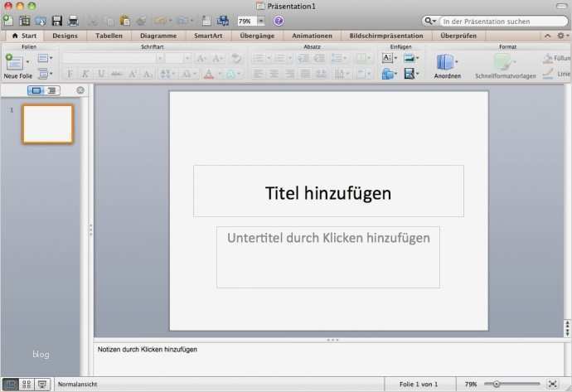Switch the side pane to outline view

tap(51, 90)
